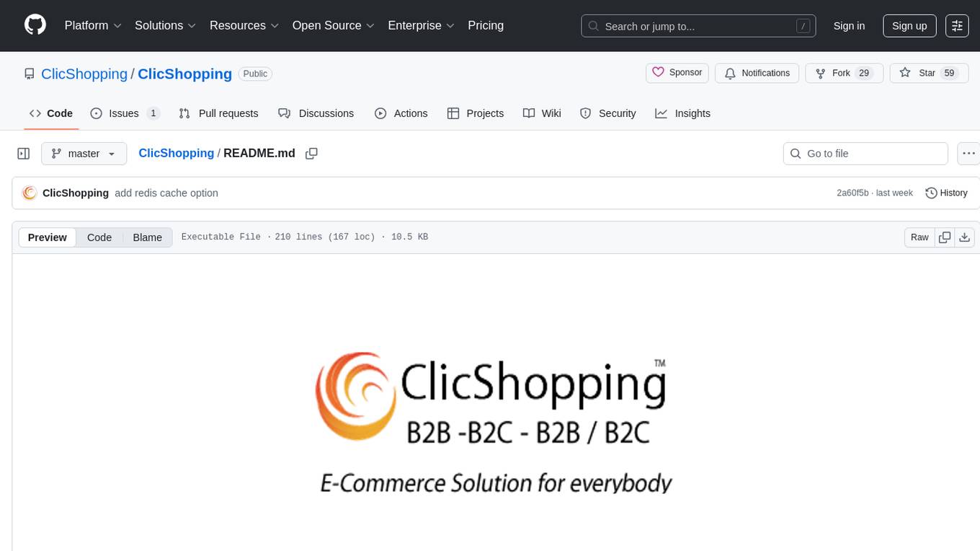Open the Security tab
Viewport: 980px width, 551px height.
[x=608, y=113]
